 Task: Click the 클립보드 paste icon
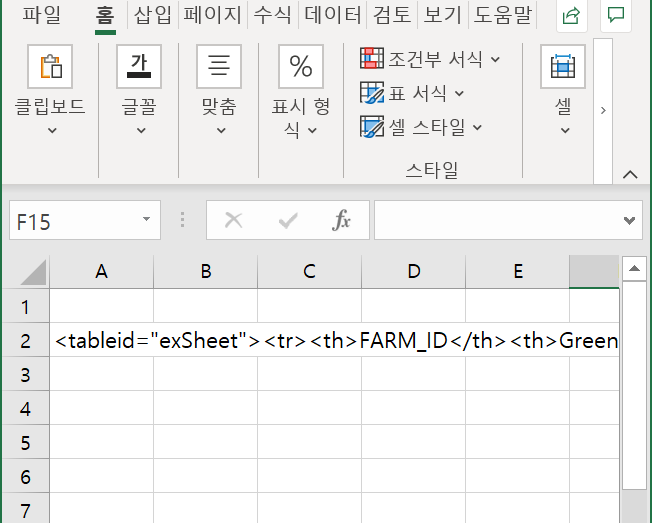50,67
